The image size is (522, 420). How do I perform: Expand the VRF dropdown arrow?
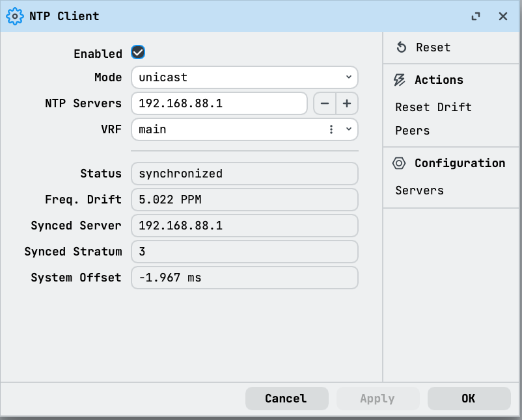pyautogui.click(x=349, y=129)
